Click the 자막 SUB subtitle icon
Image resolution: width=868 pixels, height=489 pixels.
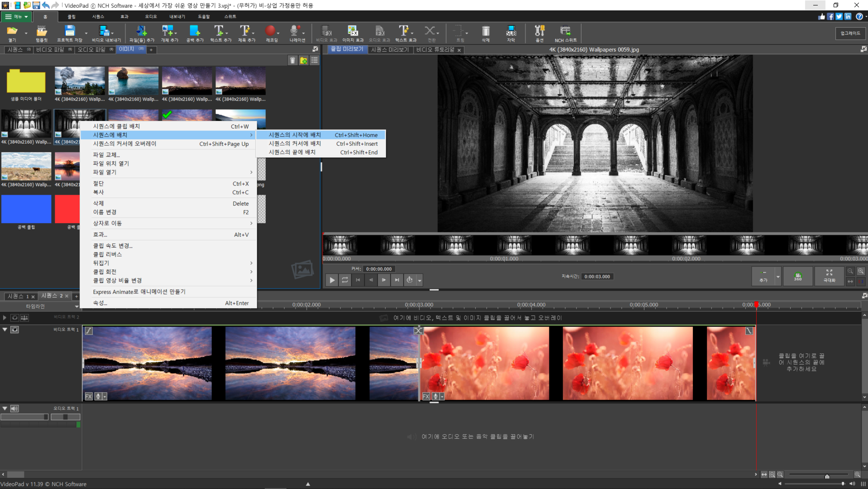511,31
